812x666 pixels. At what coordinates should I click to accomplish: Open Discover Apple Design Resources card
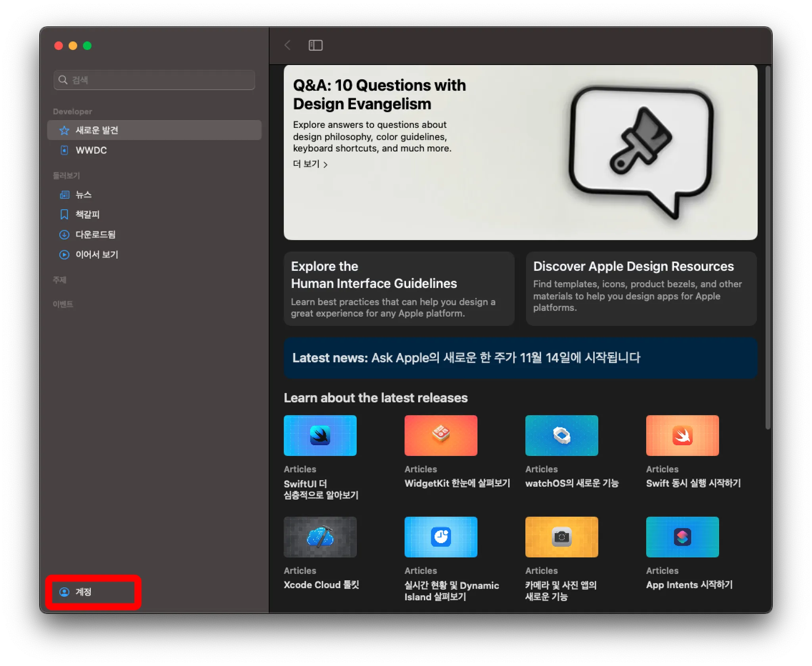coord(641,289)
